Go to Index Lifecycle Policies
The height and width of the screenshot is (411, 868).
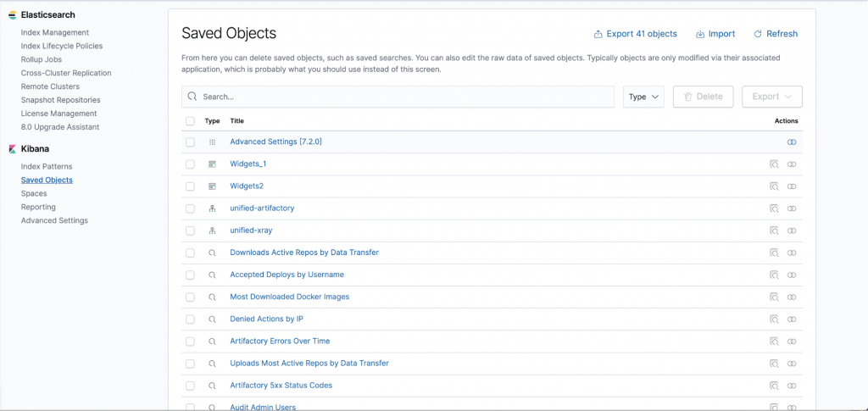62,46
